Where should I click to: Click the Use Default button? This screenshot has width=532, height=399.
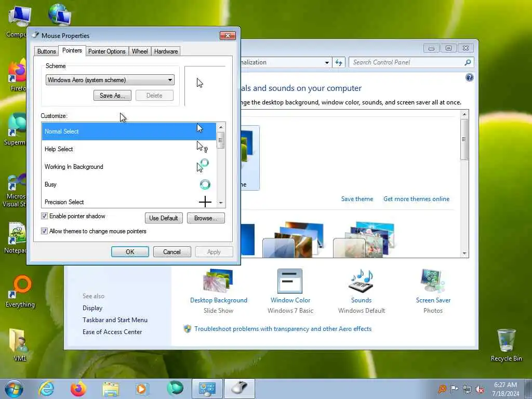tap(164, 218)
